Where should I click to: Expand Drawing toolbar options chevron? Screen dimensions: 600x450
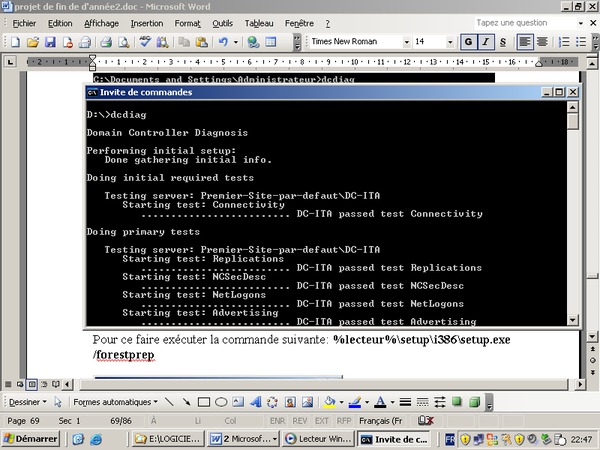tap(489, 402)
